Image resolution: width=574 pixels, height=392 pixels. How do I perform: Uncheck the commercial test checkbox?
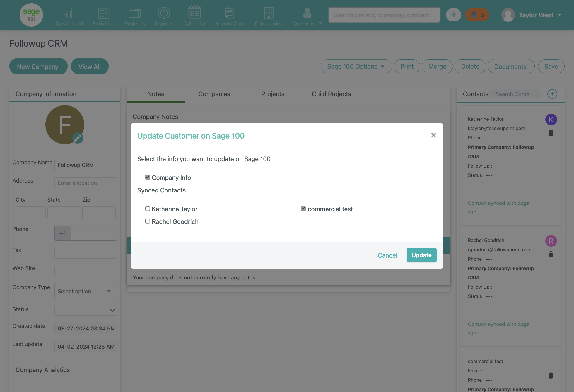(303, 209)
